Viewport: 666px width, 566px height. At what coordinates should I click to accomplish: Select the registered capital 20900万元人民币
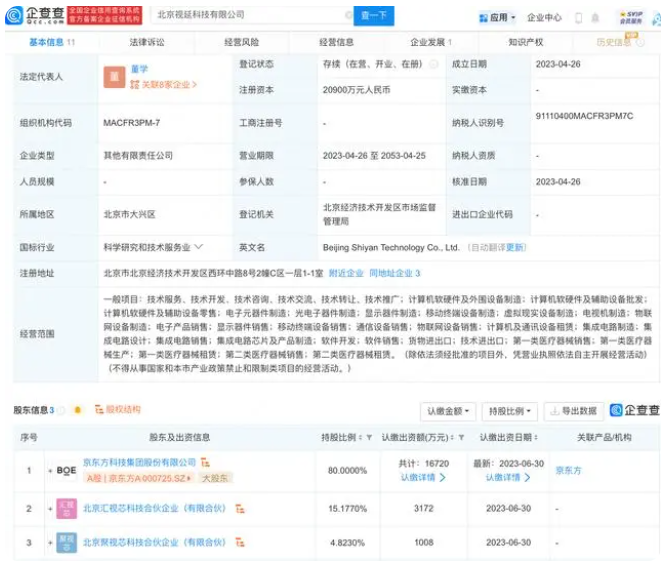click(356, 90)
